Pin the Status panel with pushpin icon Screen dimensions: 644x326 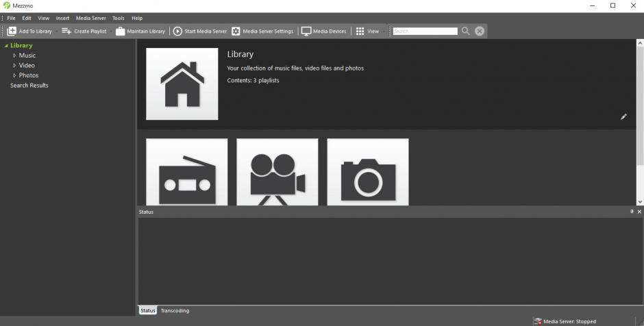click(x=632, y=212)
